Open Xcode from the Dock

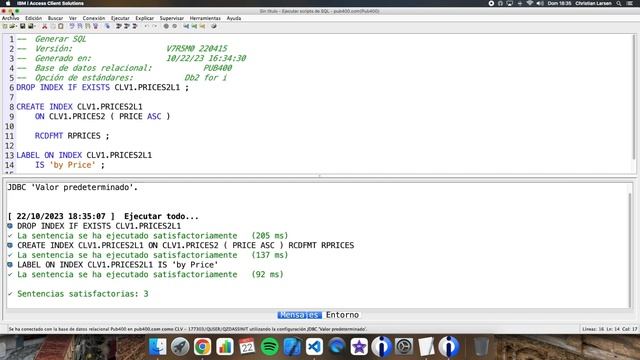(x=292, y=347)
